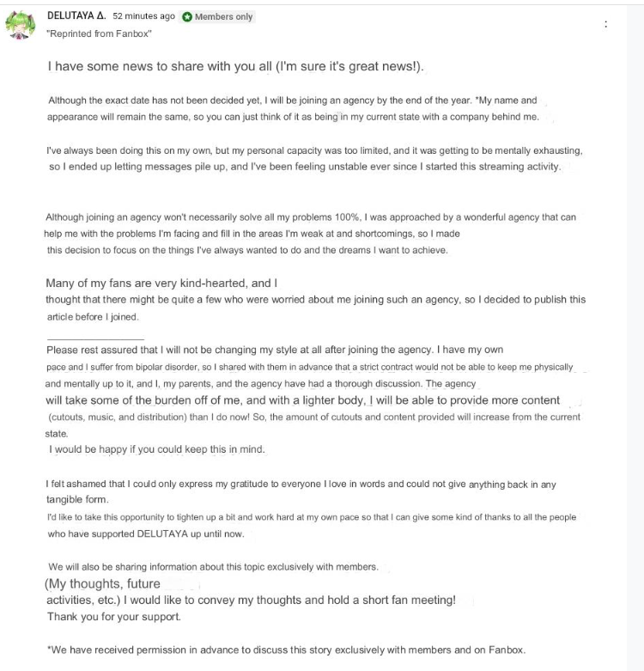Open the DELUTAYA Δ. channel name
The height and width of the screenshot is (671, 644).
point(76,15)
